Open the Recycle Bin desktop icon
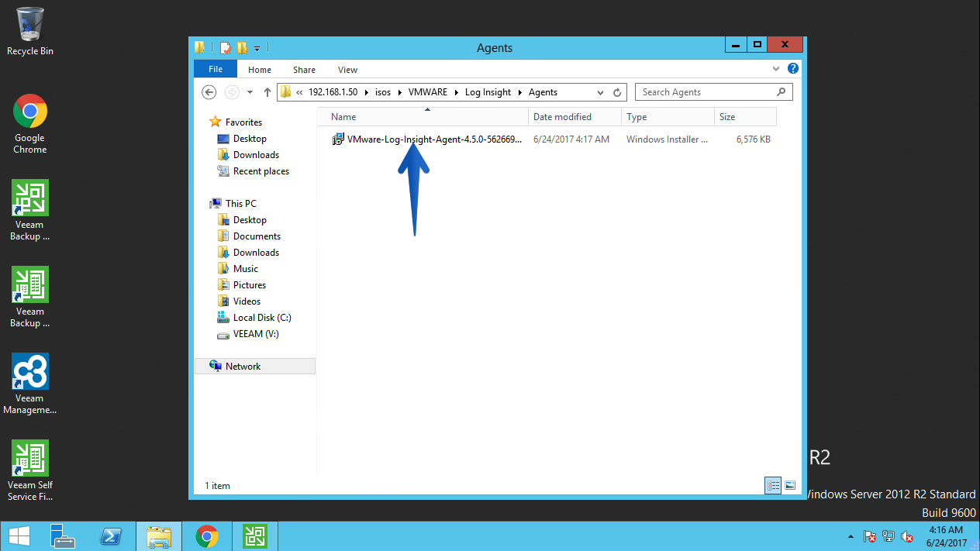This screenshot has width=980, height=551. coord(30,32)
